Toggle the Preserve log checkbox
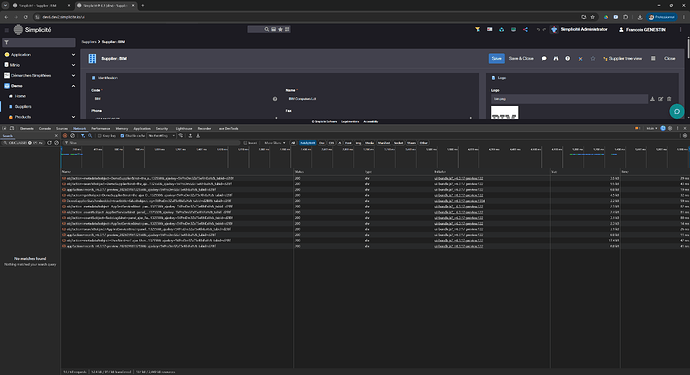The width and height of the screenshot is (690, 375). 99,136
